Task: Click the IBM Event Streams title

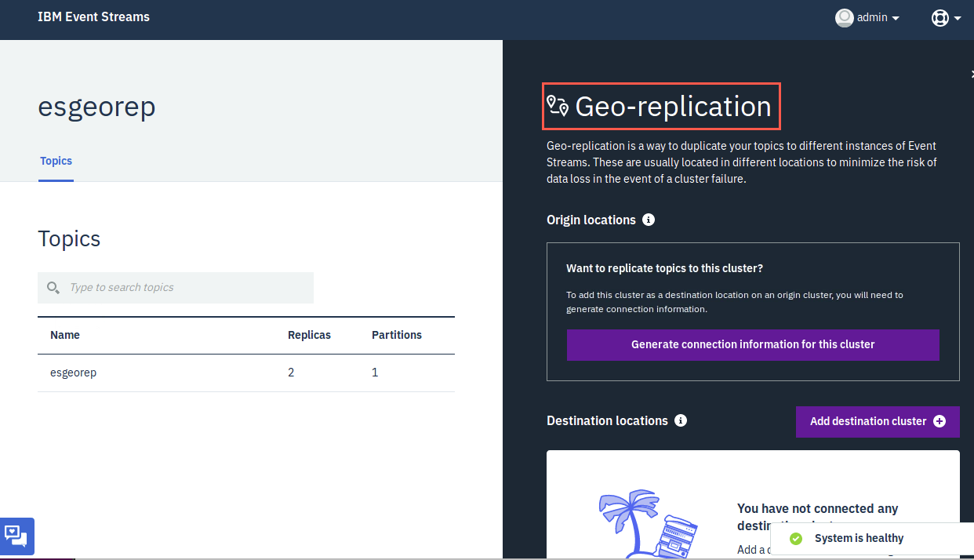Action: pyautogui.click(x=93, y=16)
